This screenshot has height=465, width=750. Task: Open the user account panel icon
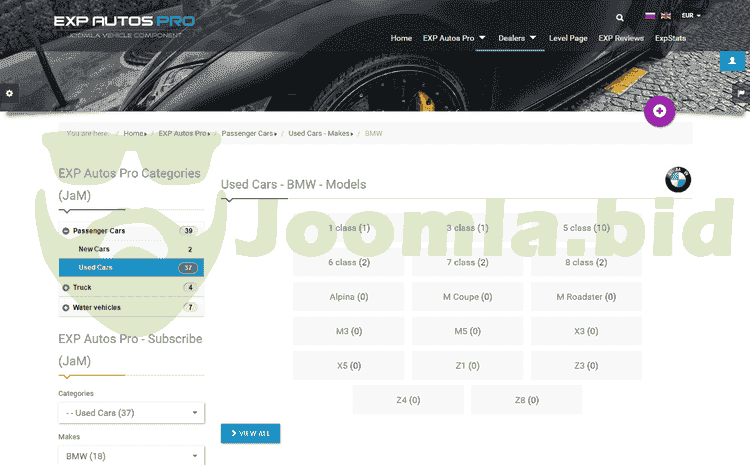(x=732, y=61)
